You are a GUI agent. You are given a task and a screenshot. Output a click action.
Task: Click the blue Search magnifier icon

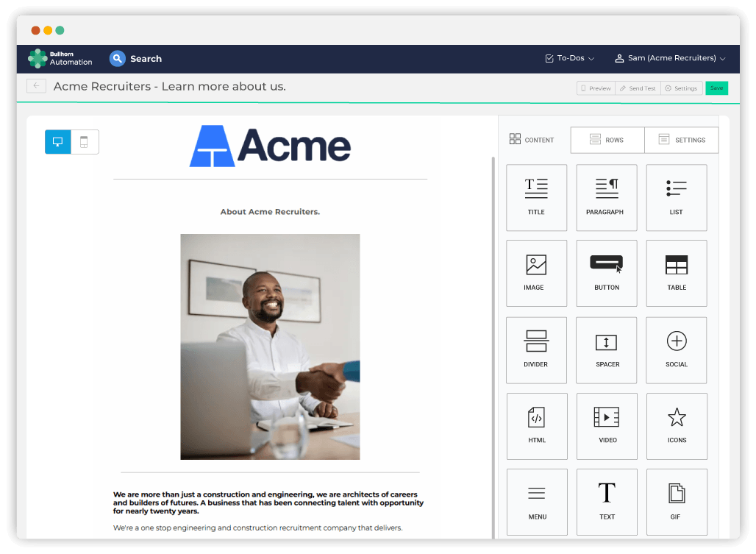point(117,58)
